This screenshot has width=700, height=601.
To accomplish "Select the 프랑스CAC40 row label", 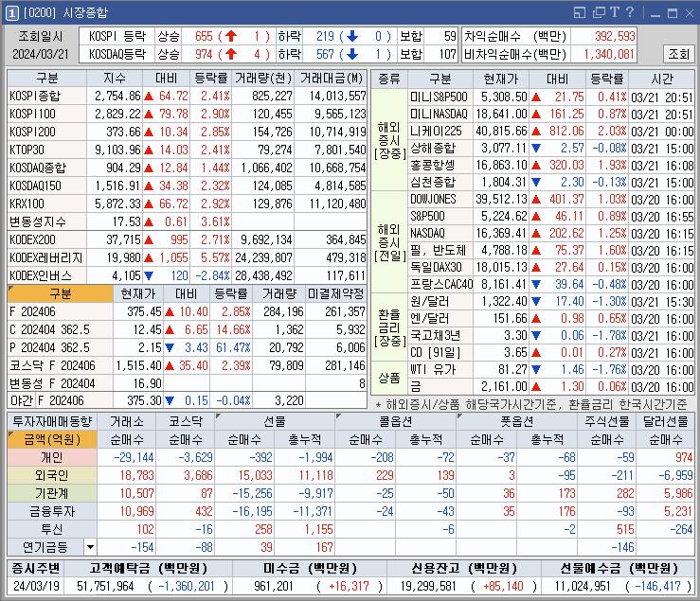I will [441, 284].
